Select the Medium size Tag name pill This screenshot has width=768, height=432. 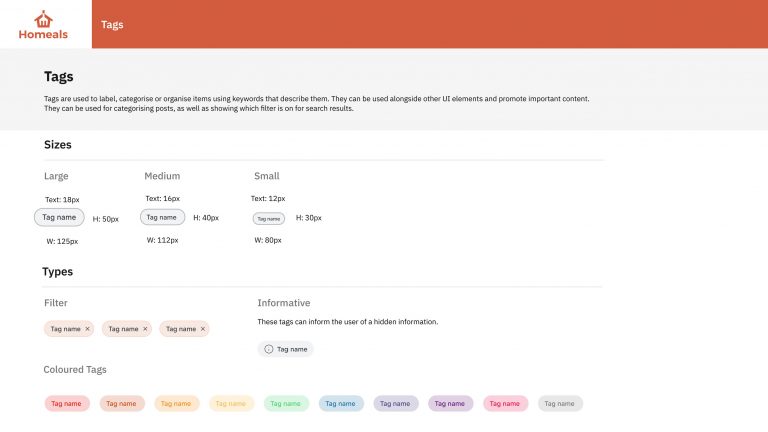(x=163, y=217)
